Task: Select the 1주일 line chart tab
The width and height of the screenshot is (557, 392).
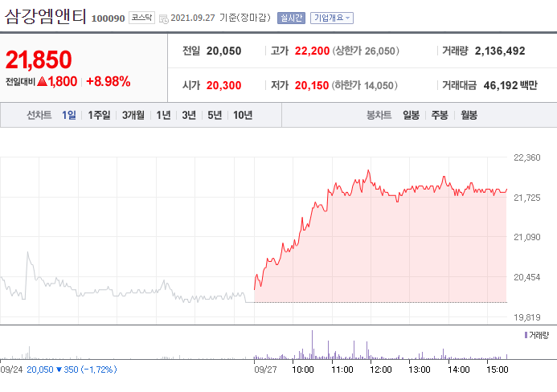Action: click(99, 115)
